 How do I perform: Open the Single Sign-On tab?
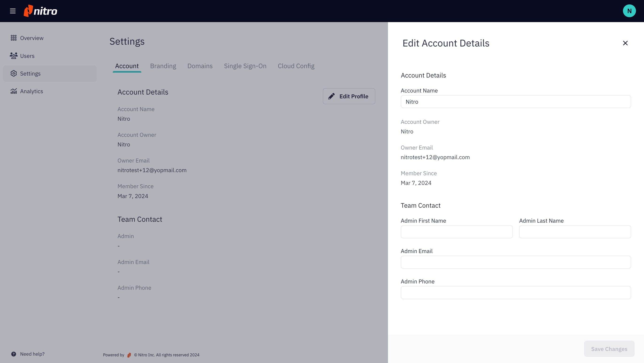[245, 66]
